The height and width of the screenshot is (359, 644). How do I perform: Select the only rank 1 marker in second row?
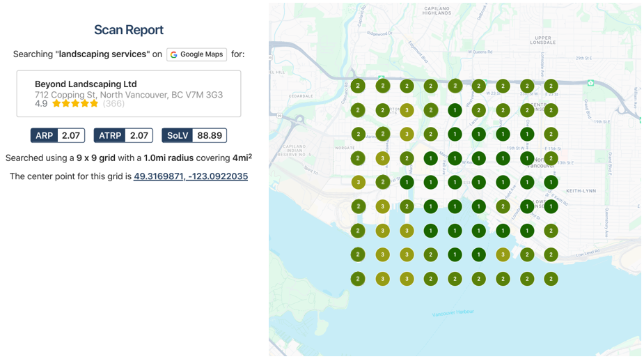tap(455, 110)
